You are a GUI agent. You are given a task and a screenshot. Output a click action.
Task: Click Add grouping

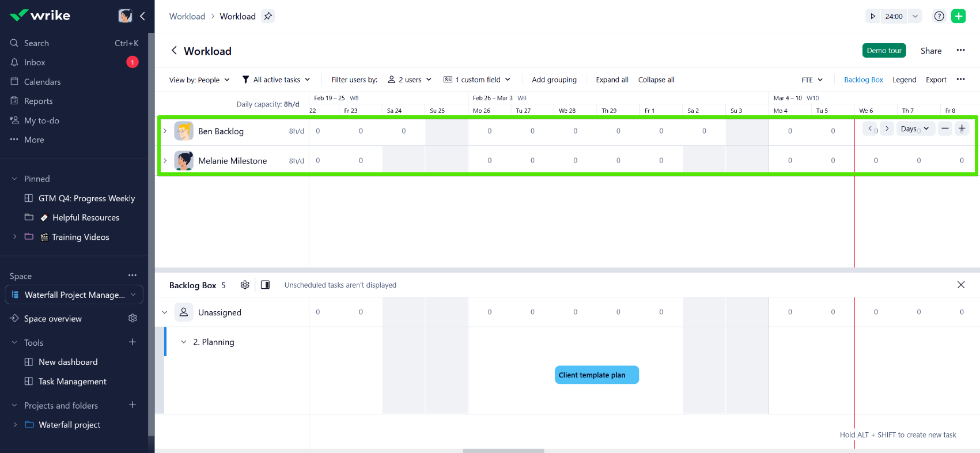tap(554, 80)
